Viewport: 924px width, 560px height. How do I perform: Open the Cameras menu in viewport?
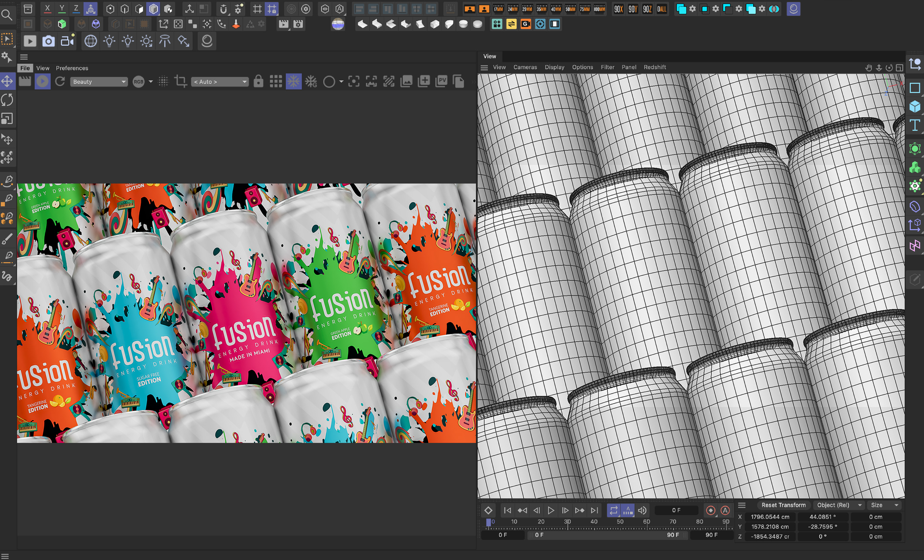tap(525, 67)
